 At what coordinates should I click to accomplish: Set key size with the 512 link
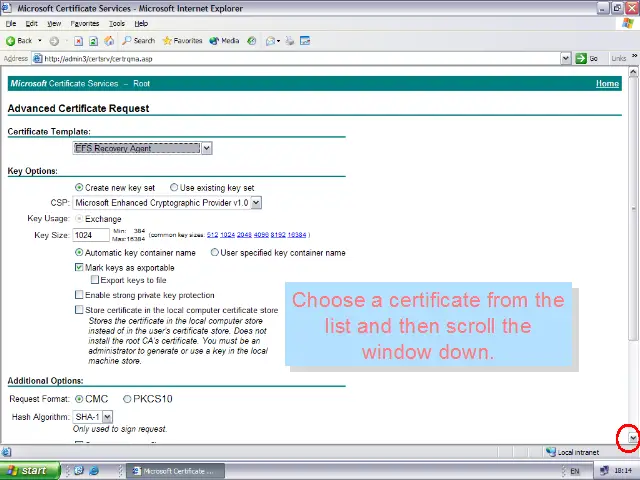(212, 235)
